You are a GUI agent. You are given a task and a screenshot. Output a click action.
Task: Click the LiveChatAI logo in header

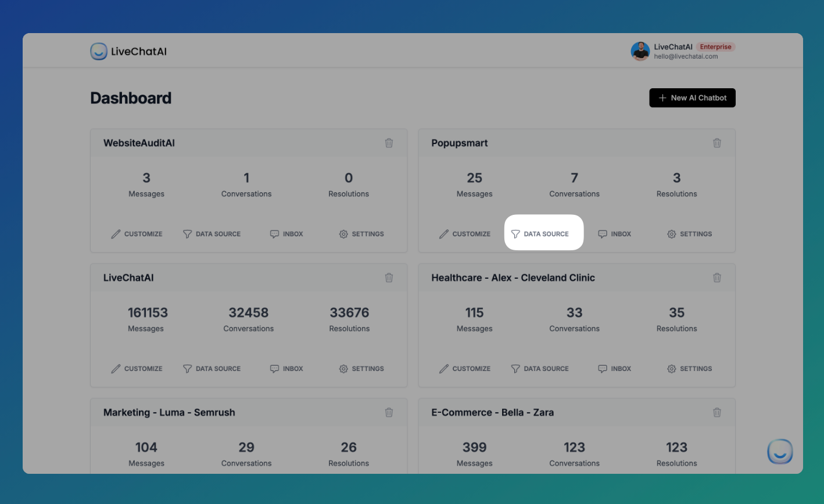pos(128,52)
